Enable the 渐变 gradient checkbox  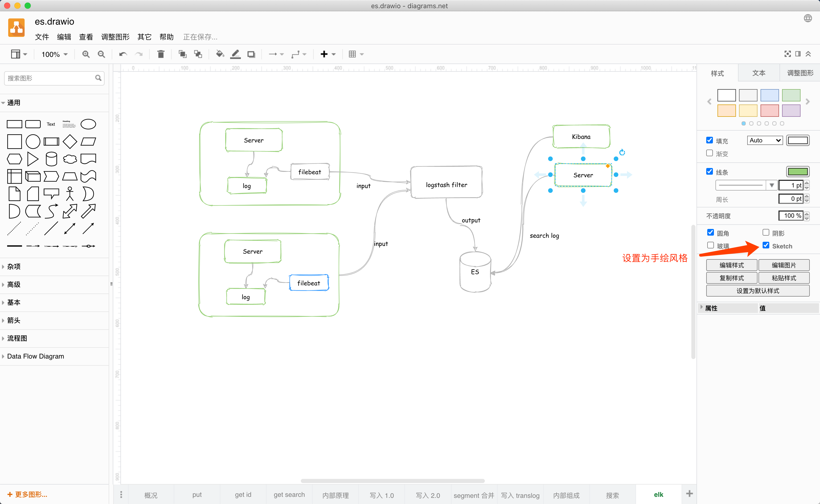tap(709, 153)
